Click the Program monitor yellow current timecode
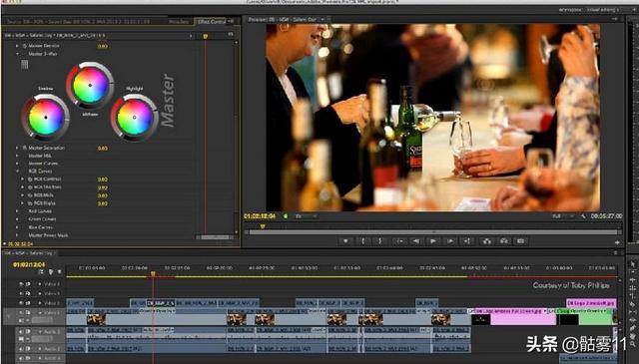The image size is (639, 364). 260,216
